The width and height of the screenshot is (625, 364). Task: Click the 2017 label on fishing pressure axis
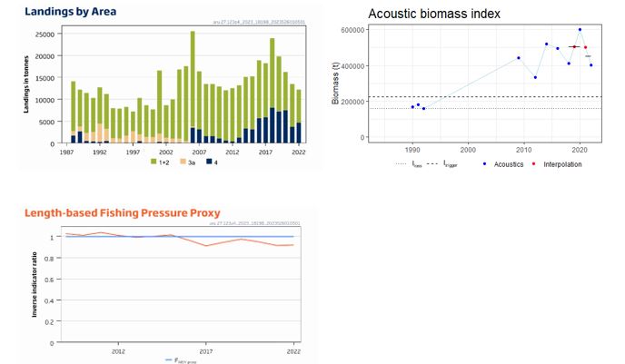coord(206,349)
